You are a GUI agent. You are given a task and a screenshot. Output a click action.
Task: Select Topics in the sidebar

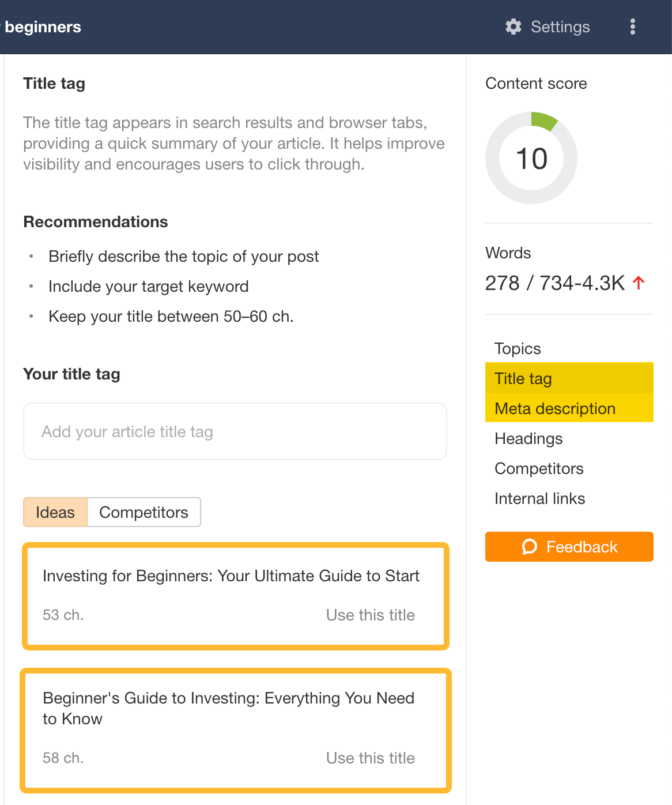517,348
